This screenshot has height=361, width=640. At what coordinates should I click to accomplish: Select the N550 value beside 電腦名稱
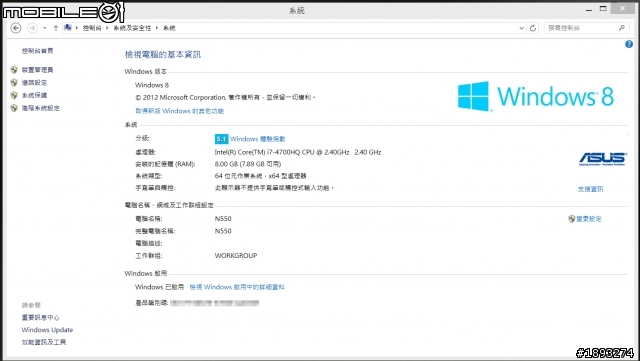(x=223, y=219)
